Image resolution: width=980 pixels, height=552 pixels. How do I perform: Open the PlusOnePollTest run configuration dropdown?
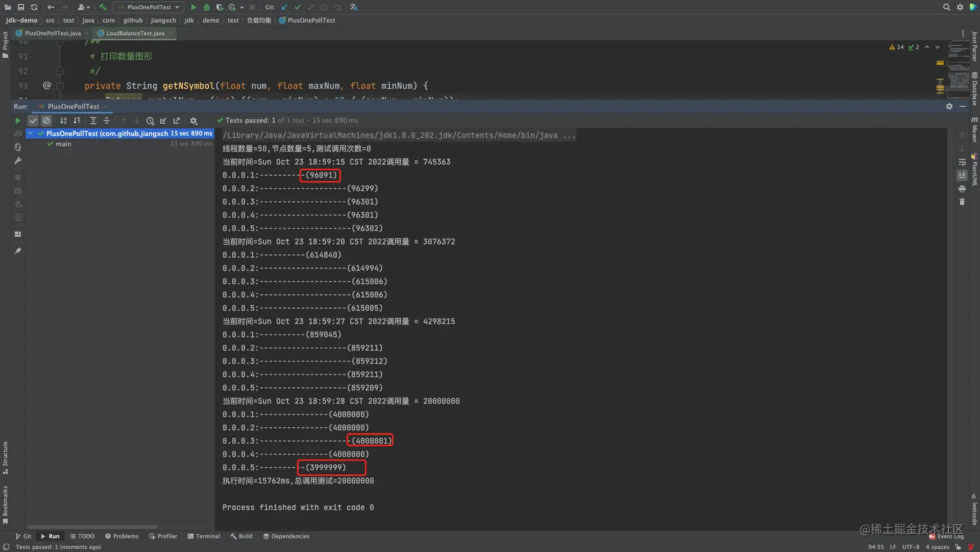[x=148, y=7]
